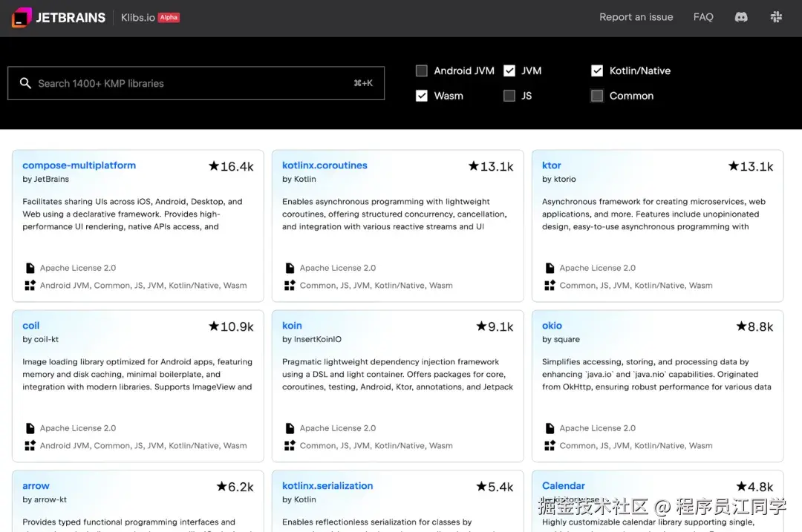Uncheck the JVM platform checkbox
Viewport: 802px width, 532px height.
(509, 70)
